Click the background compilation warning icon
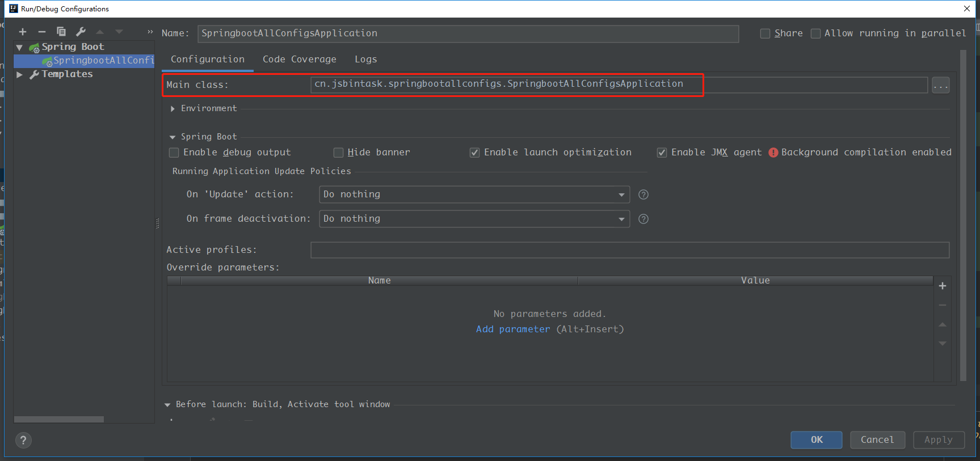 773,153
